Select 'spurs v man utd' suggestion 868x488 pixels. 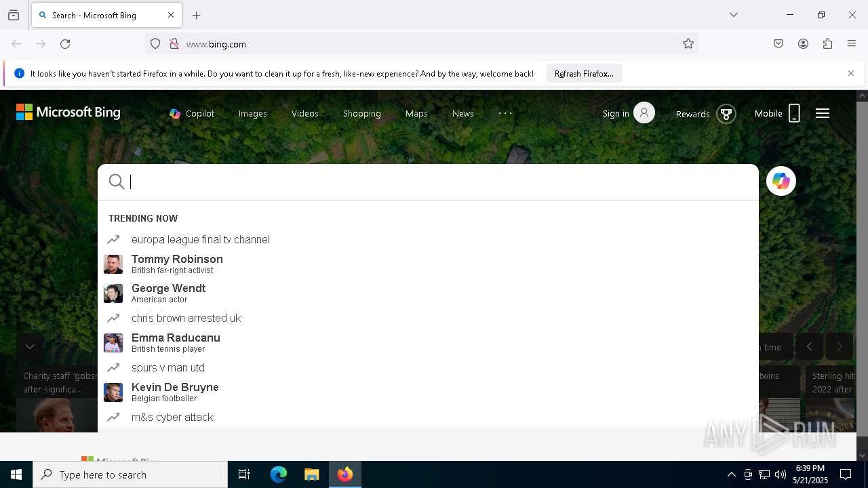(x=428, y=367)
